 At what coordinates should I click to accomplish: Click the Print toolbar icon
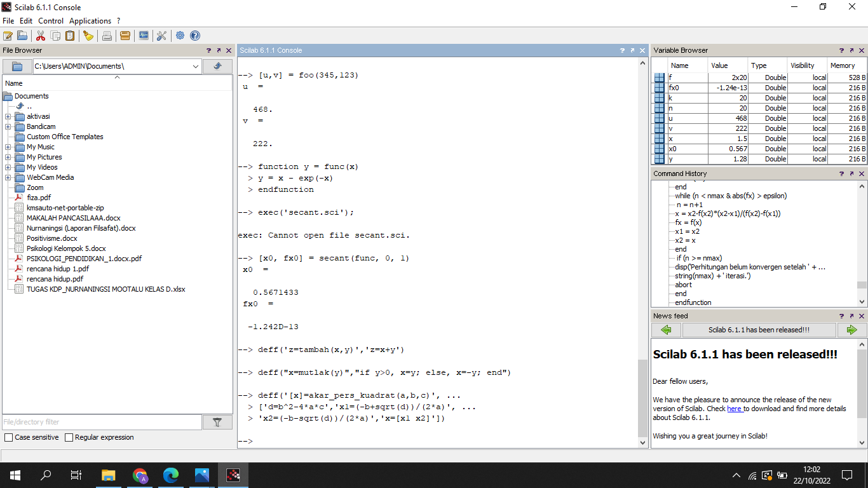pos(107,36)
